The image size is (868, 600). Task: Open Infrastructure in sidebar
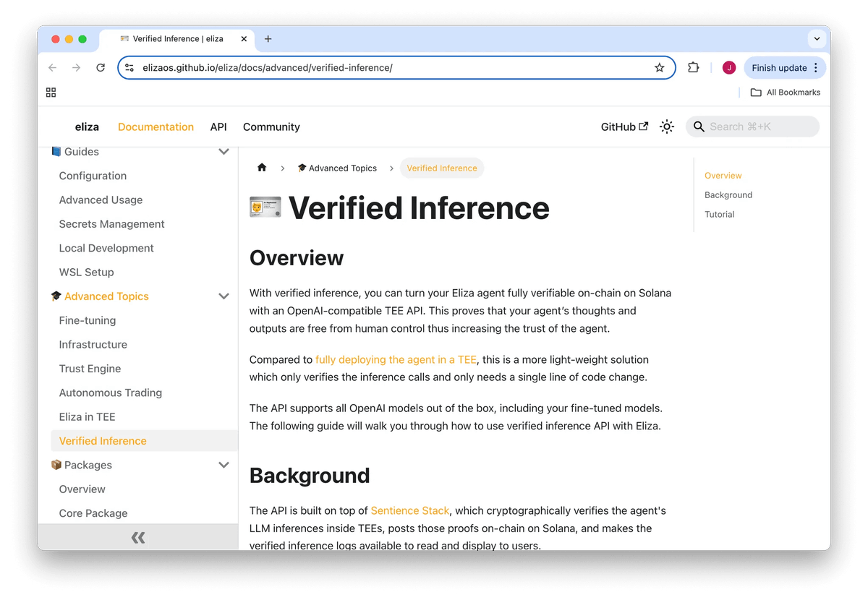93,344
